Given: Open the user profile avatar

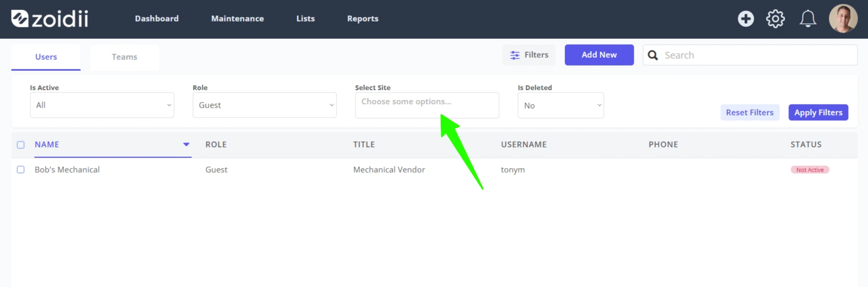Looking at the screenshot, I should tap(843, 19).
